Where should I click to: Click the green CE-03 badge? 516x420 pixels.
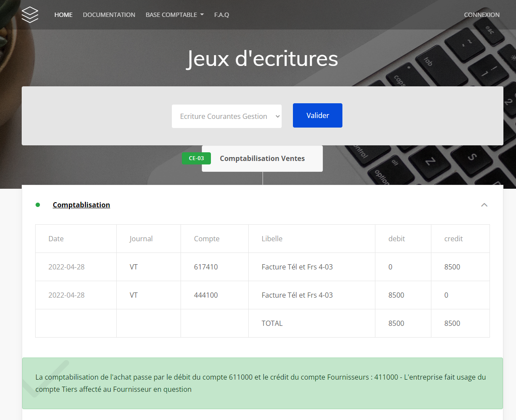(x=196, y=158)
